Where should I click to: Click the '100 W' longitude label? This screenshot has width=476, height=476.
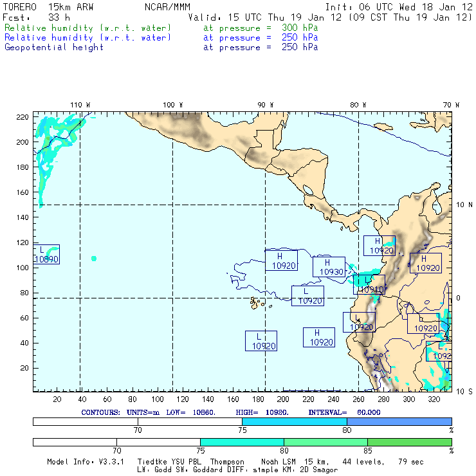point(173,105)
